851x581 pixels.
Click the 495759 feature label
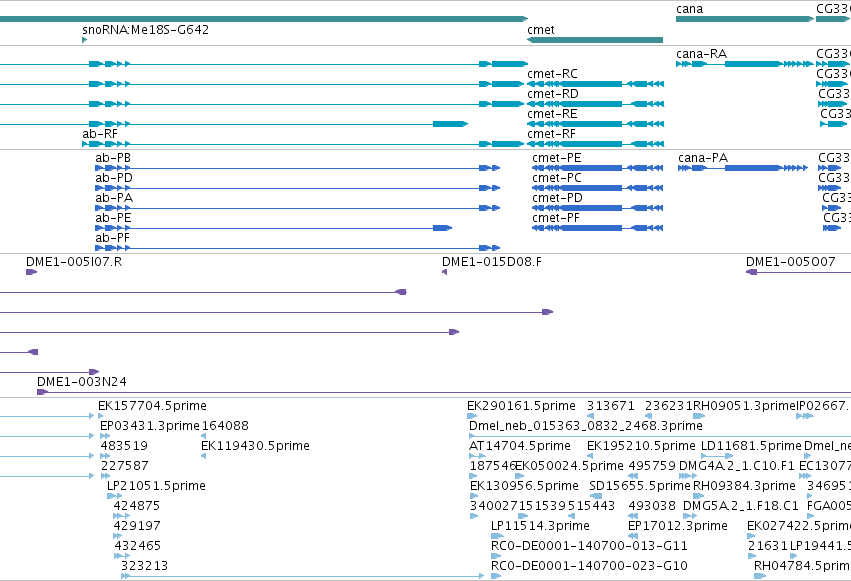pyautogui.click(x=652, y=466)
